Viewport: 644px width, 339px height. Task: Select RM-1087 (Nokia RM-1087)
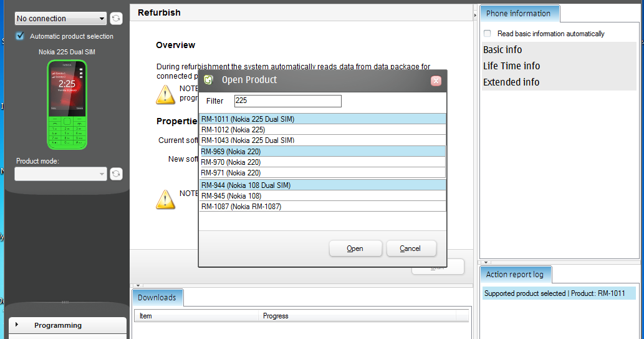322,207
